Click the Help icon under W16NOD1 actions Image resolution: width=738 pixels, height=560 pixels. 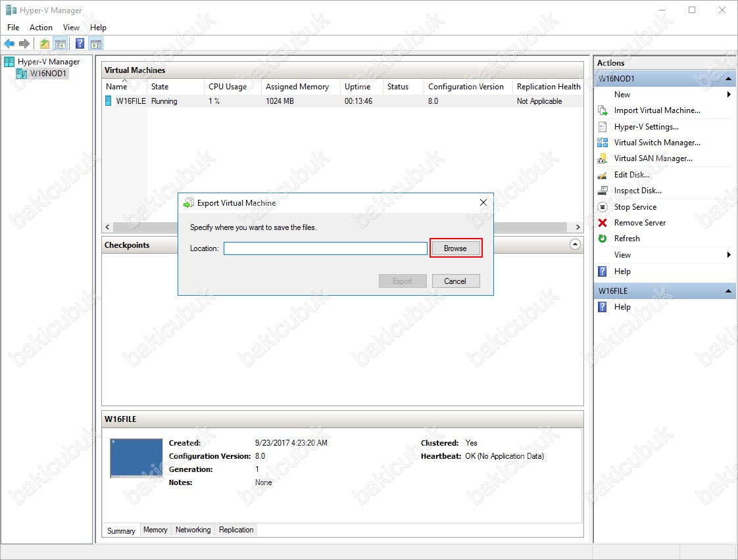pyautogui.click(x=603, y=271)
